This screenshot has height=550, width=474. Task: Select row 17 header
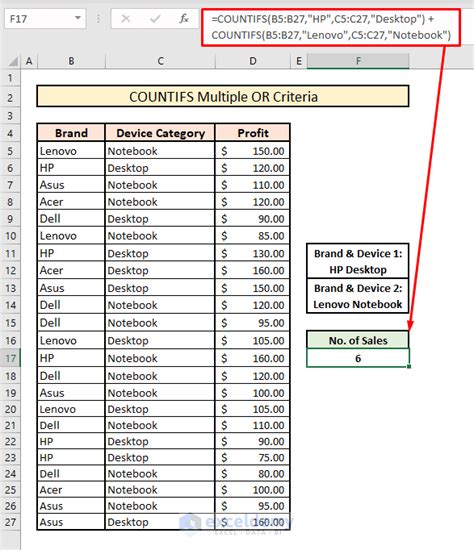click(10, 358)
